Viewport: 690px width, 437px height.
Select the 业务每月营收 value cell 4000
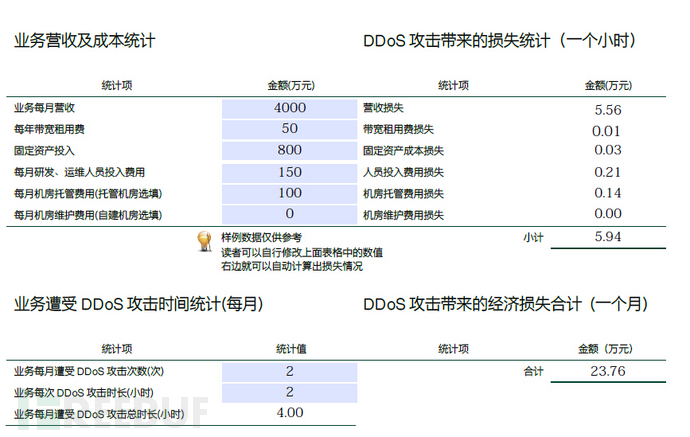290,108
